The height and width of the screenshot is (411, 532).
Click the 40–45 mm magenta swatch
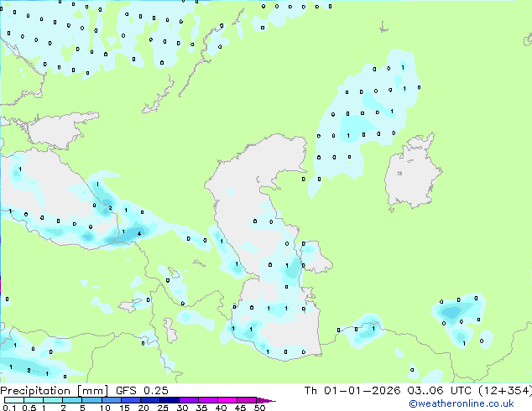pyautogui.click(x=227, y=400)
